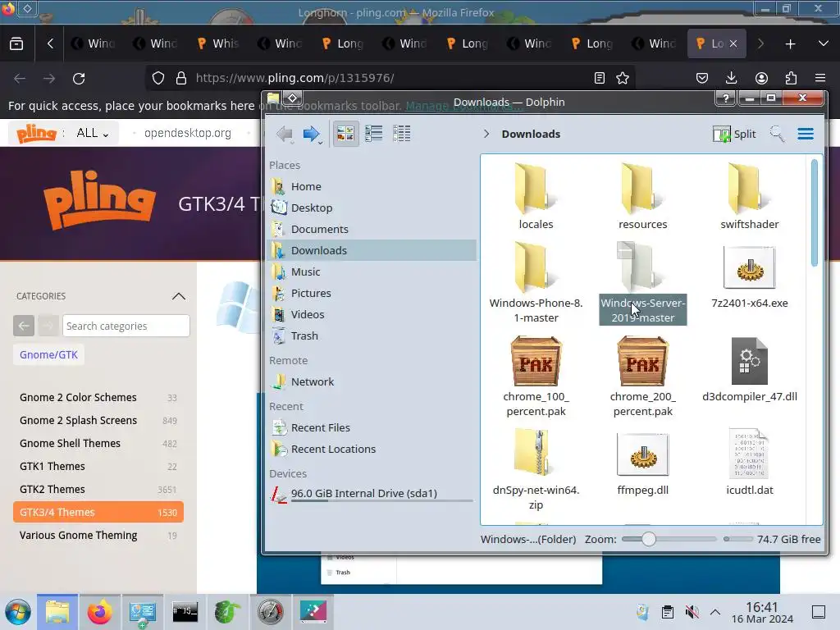
Task: Switch Dolphin to icons view mode
Action: 345,134
